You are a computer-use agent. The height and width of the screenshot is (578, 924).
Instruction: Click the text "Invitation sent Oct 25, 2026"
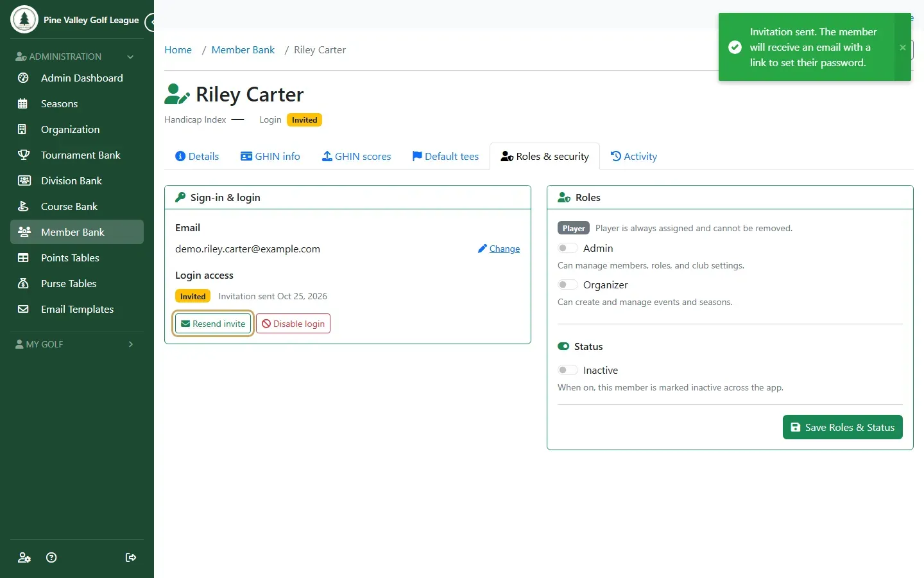point(273,296)
